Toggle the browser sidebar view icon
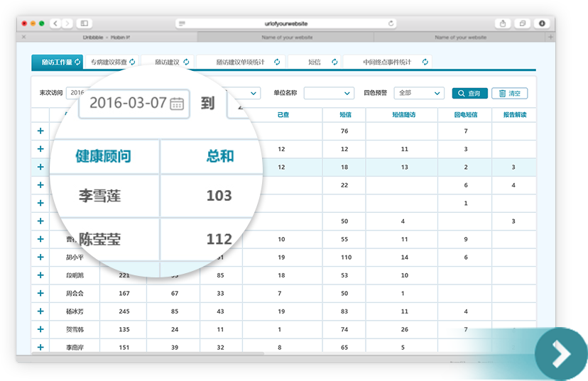 click(x=85, y=23)
